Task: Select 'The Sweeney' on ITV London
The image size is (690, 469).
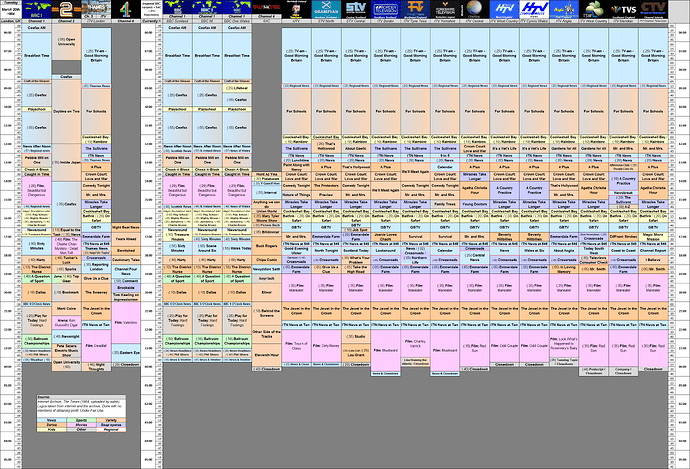Action: click(96, 292)
